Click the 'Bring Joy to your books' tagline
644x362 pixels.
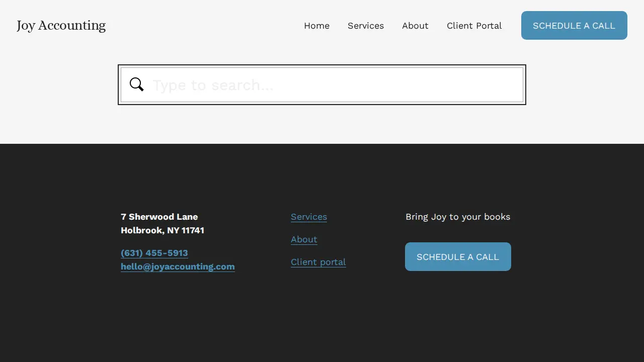(458, 217)
